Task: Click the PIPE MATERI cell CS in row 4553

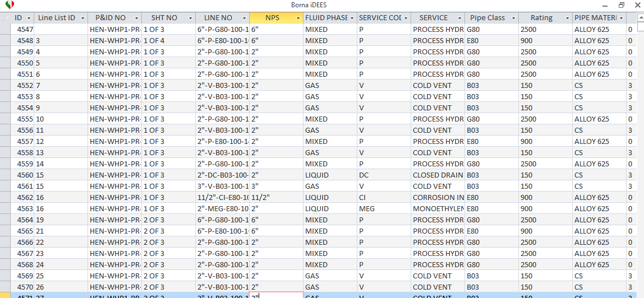Action: coord(599,97)
